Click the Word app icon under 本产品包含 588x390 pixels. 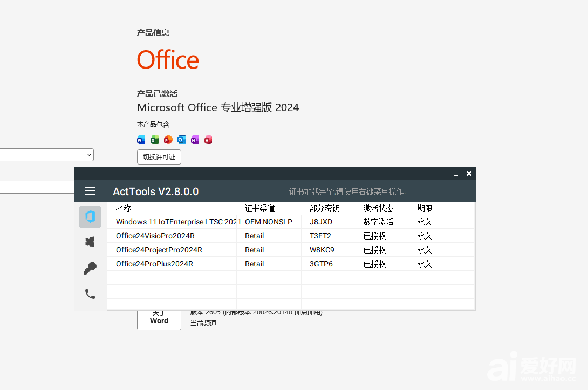coord(141,140)
